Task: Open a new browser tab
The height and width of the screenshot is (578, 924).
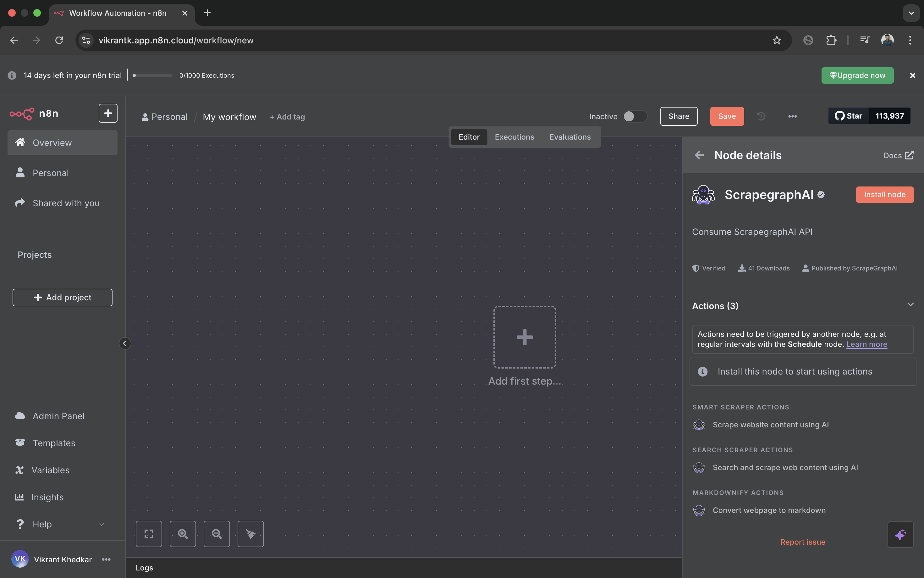Action: pos(207,13)
